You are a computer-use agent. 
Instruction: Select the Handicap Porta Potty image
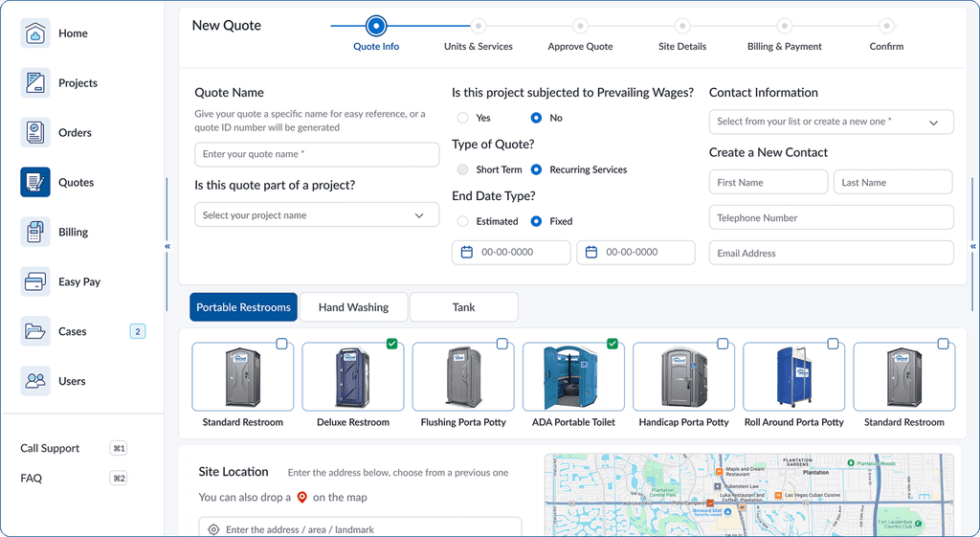683,377
